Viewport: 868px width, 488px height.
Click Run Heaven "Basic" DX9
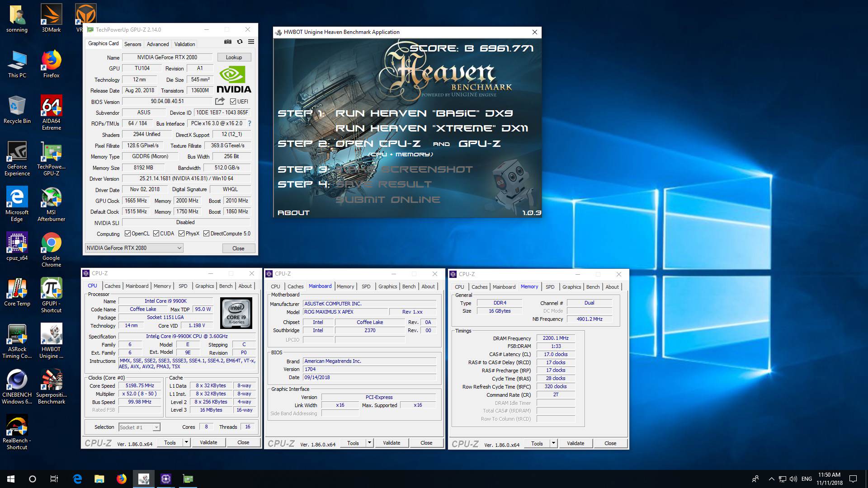[424, 113]
